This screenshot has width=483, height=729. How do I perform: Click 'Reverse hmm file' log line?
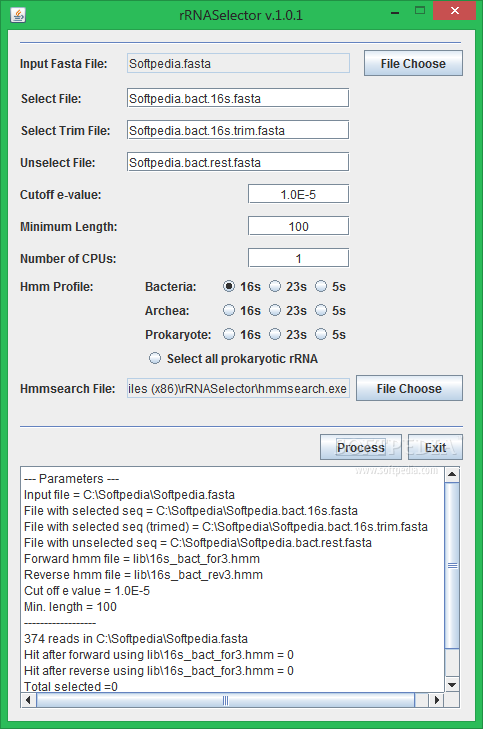pos(143,575)
